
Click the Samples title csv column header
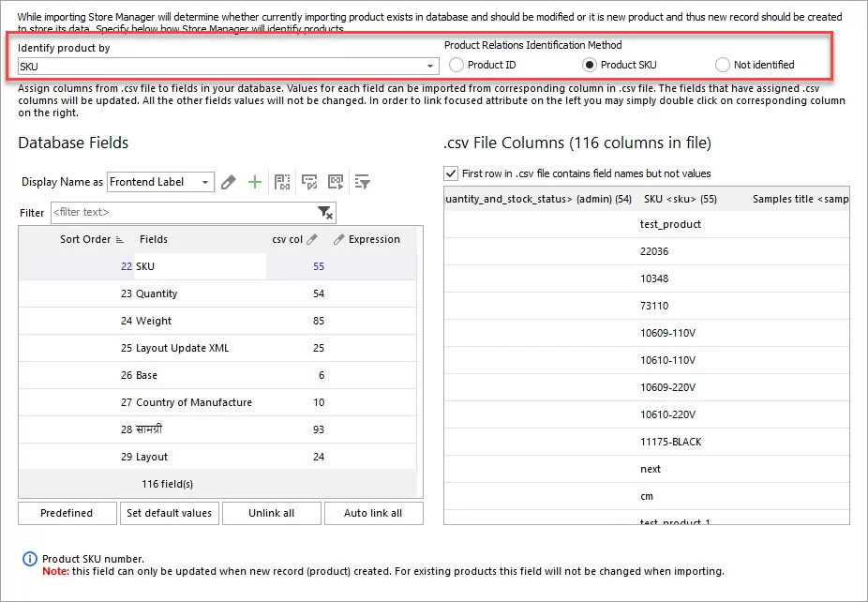click(x=801, y=199)
